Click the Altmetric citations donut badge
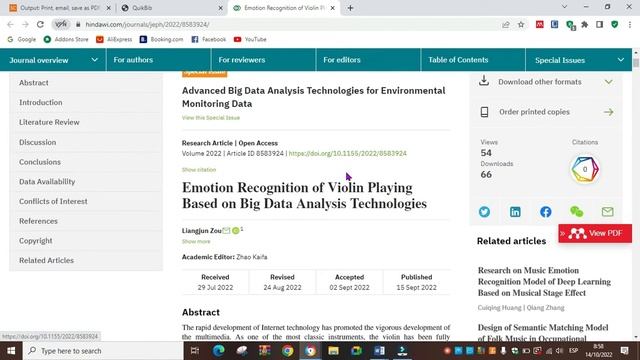This screenshot has width=640, height=360. coord(585,169)
